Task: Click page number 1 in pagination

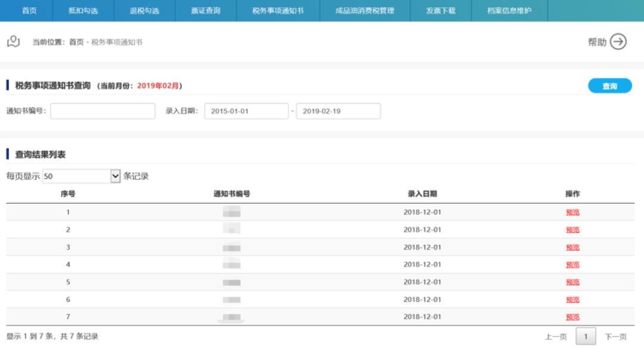Action: pos(586,336)
